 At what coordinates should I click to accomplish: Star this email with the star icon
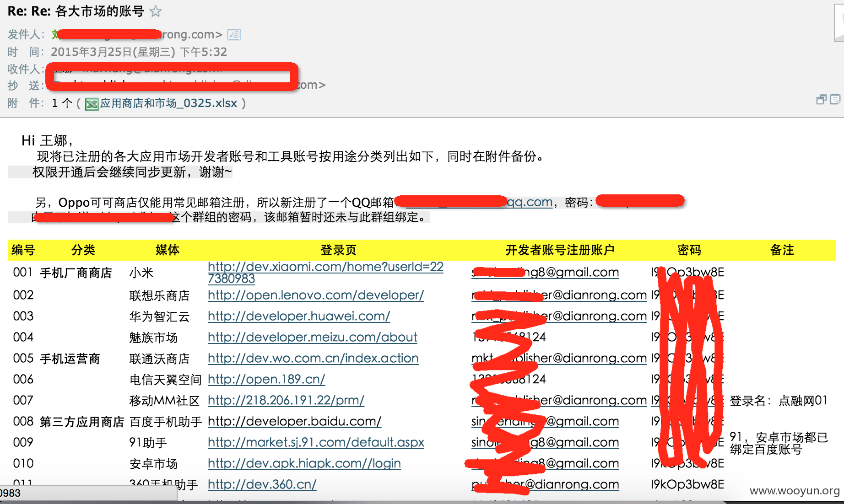pos(156,11)
